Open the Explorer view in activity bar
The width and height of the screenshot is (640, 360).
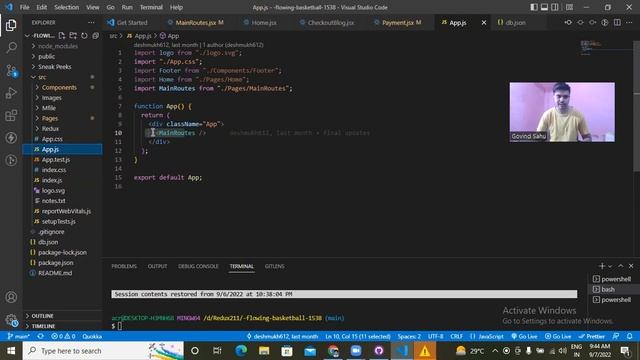[x=11, y=25]
